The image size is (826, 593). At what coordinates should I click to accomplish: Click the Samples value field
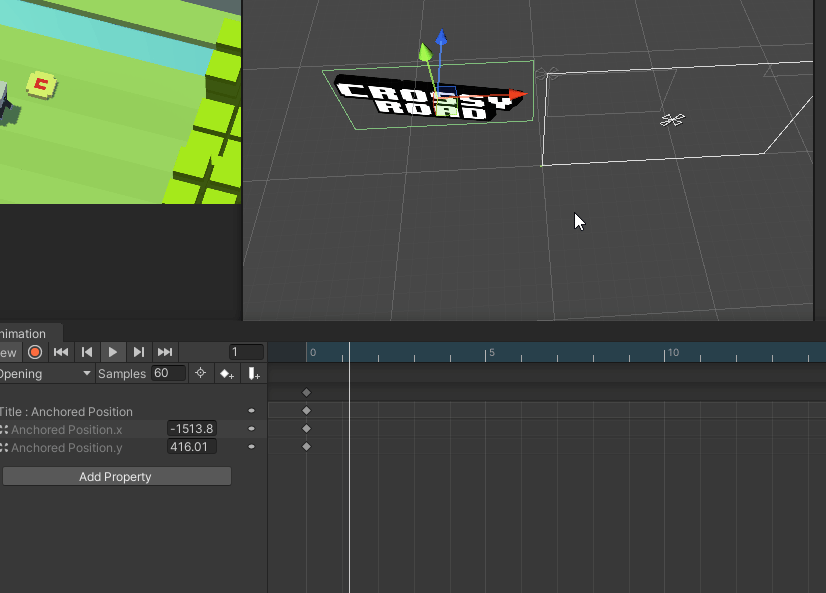[x=169, y=373]
